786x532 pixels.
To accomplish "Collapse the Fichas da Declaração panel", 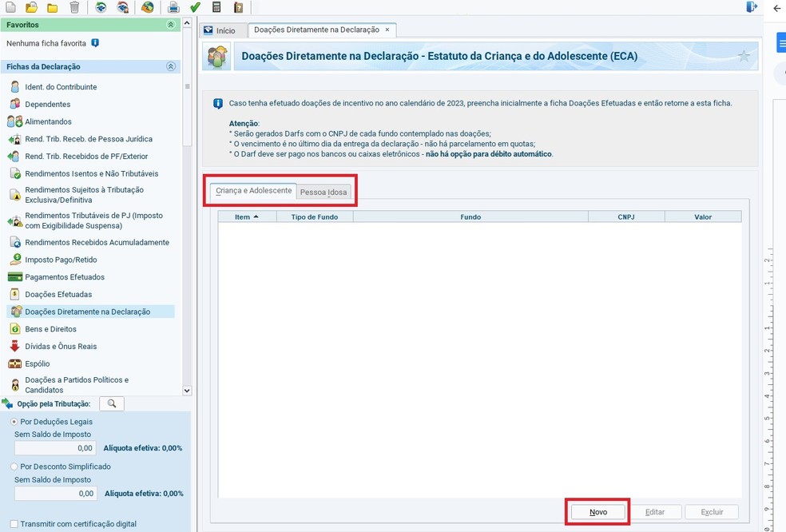I will click(x=171, y=66).
